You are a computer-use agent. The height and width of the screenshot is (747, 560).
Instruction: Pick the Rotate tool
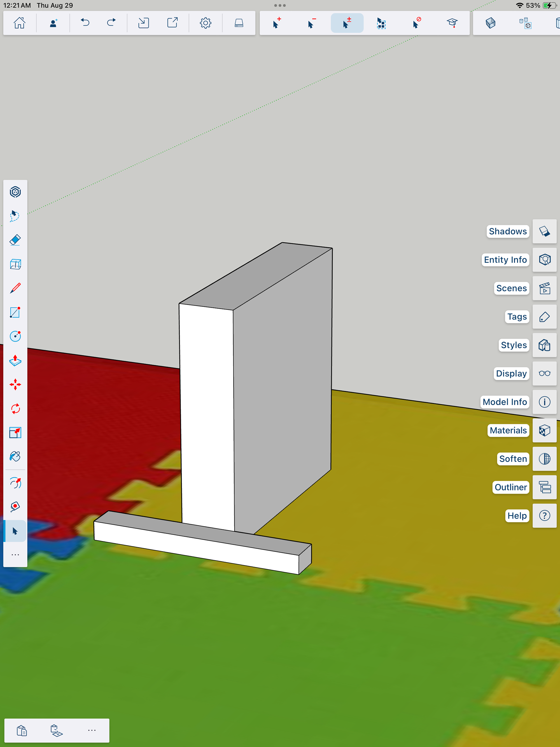click(15, 409)
